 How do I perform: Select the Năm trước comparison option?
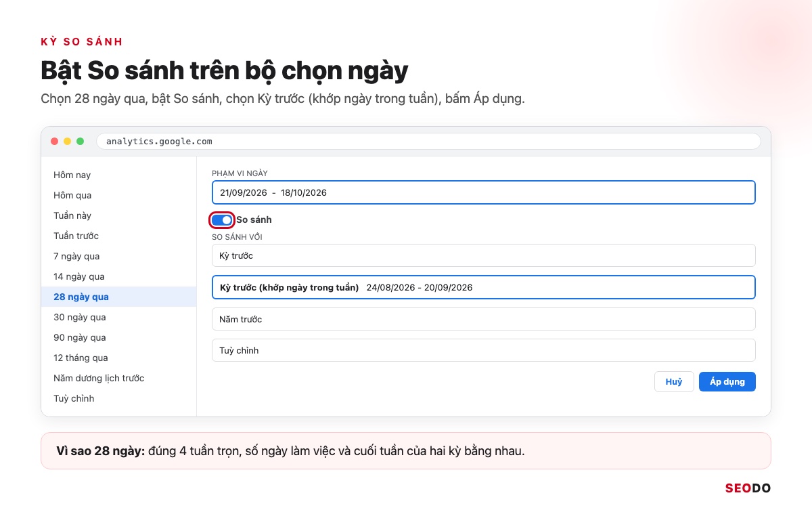(483, 319)
